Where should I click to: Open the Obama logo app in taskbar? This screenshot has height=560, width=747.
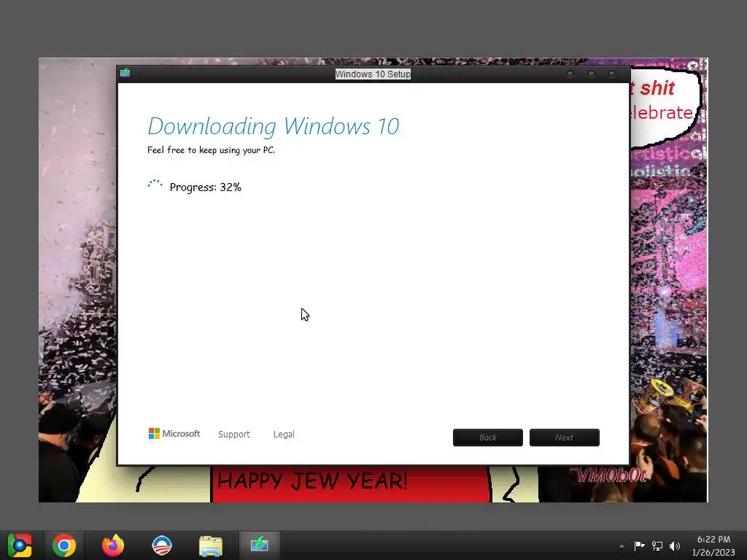point(161,545)
